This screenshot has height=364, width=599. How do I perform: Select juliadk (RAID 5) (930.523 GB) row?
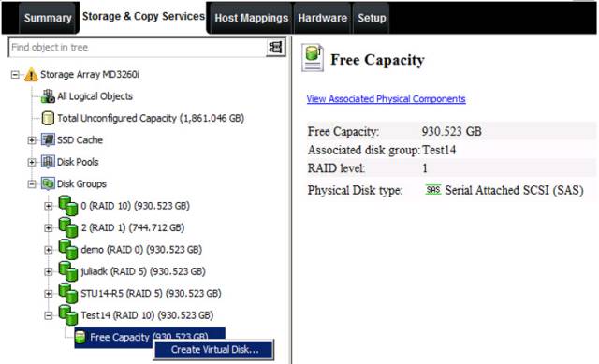pyautogui.click(x=143, y=271)
